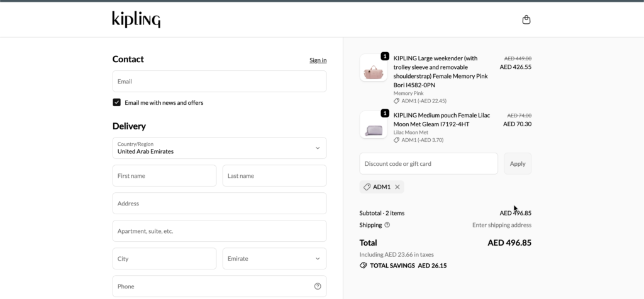Click Including AED 23.66 in taxes text

click(396, 254)
